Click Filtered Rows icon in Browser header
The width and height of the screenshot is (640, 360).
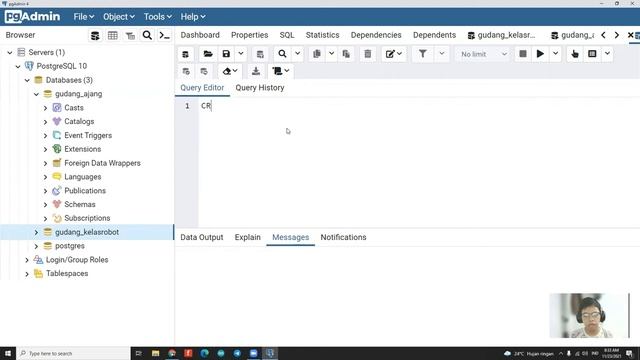click(x=130, y=36)
